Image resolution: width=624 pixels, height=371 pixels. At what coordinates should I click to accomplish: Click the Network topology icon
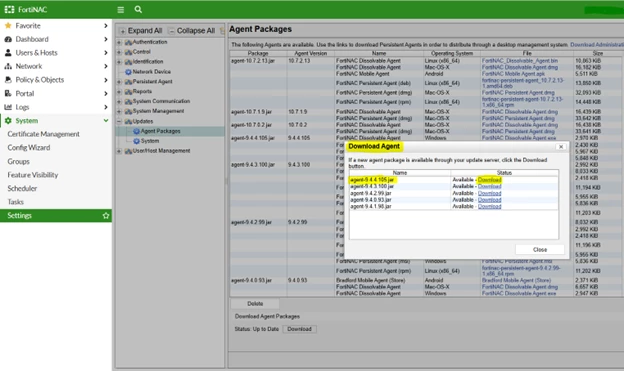pos(8,66)
